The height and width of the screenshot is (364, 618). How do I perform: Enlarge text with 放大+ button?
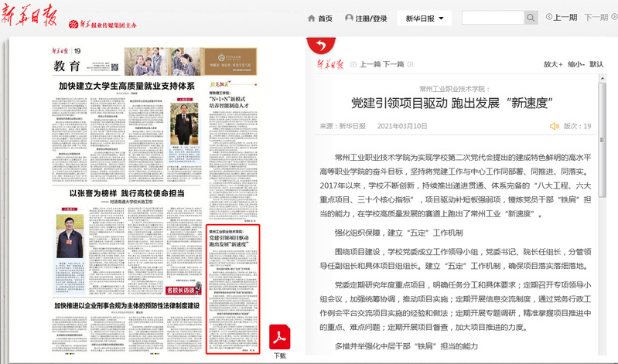(x=552, y=65)
